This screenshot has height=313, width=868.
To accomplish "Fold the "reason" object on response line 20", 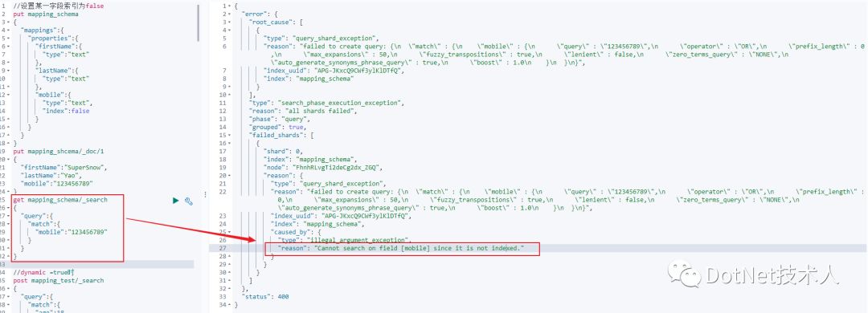I will [x=230, y=175].
